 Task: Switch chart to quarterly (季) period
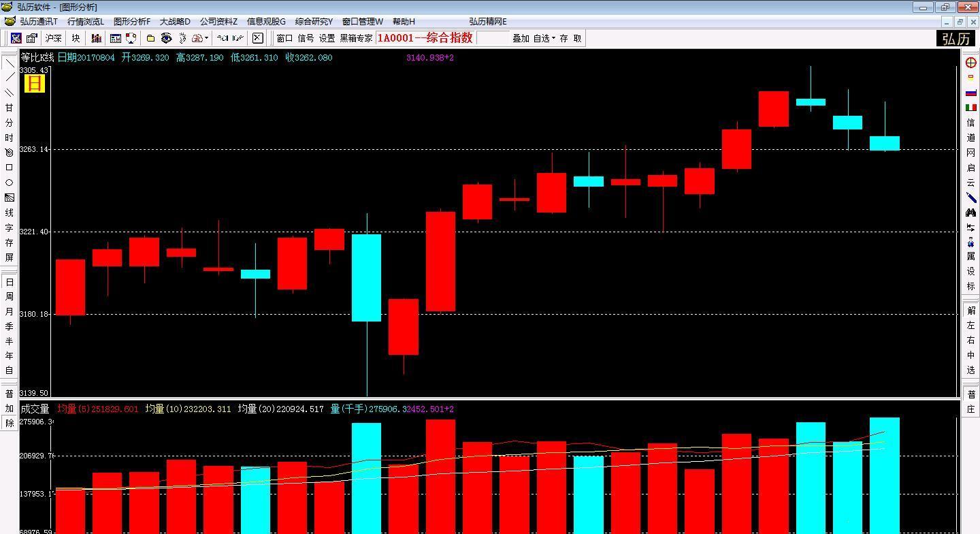pyautogui.click(x=9, y=327)
